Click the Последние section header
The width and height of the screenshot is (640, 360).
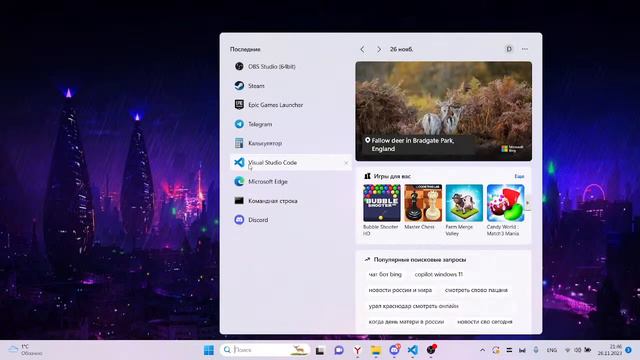click(x=245, y=49)
